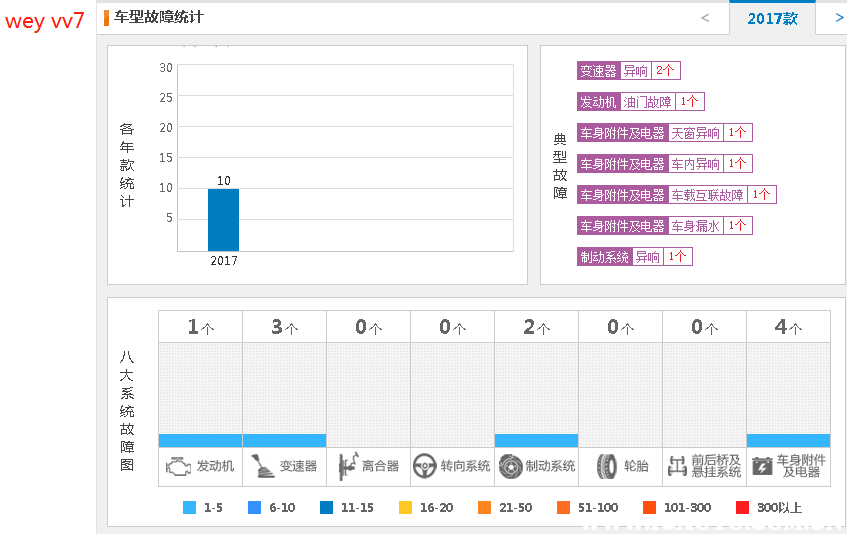The image size is (847, 534).
Task: Click the 2017 x-axis label
Action: point(224,261)
